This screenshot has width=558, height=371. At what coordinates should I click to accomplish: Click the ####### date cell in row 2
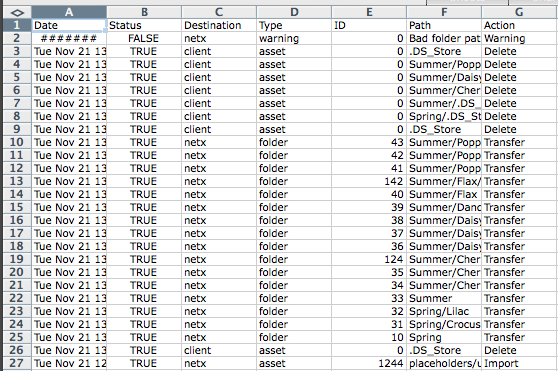pyautogui.click(x=69, y=38)
